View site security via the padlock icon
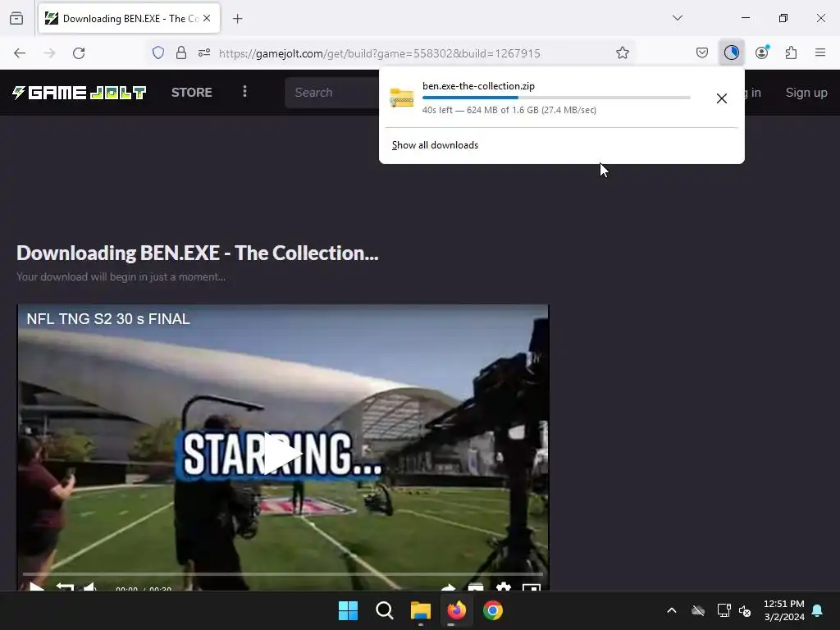This screenshot has width=840, height=630. coord(181,52)
